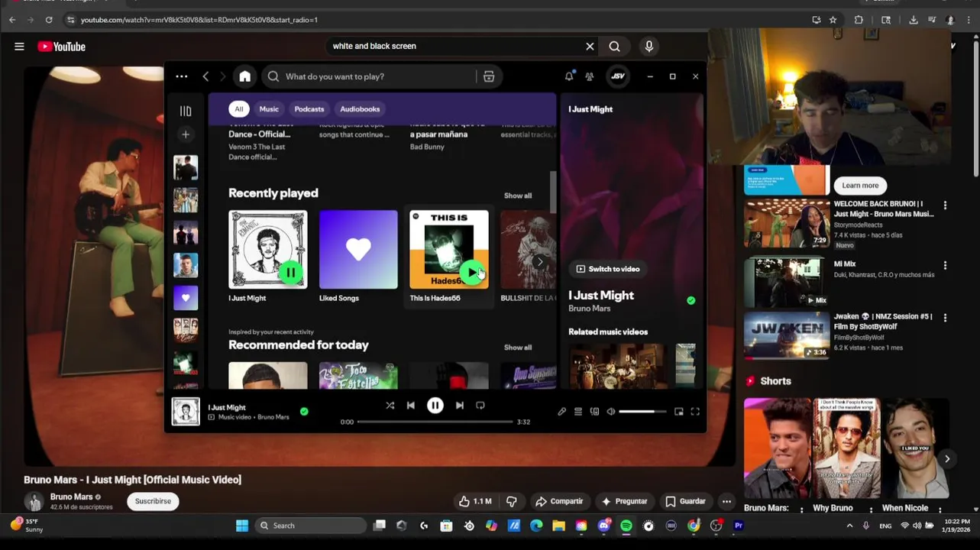
Task: Like the video with 1.1 M
Action: 475,501
